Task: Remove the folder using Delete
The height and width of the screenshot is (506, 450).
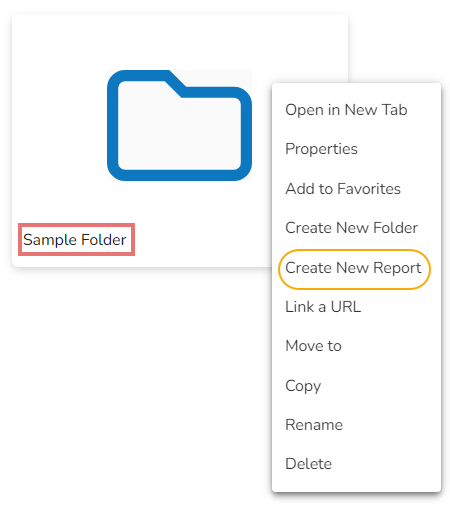Action: tap(308, 464)
